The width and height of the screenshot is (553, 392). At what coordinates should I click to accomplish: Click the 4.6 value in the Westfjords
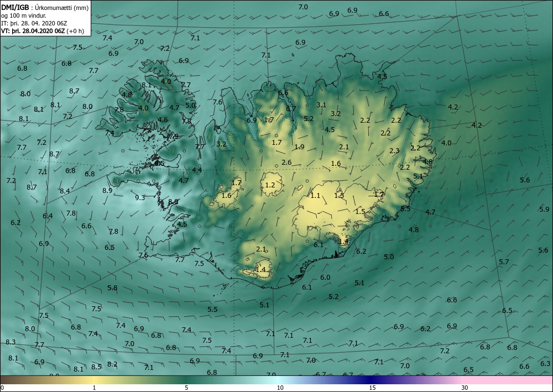pyautogui.click(x=163, y=119)
